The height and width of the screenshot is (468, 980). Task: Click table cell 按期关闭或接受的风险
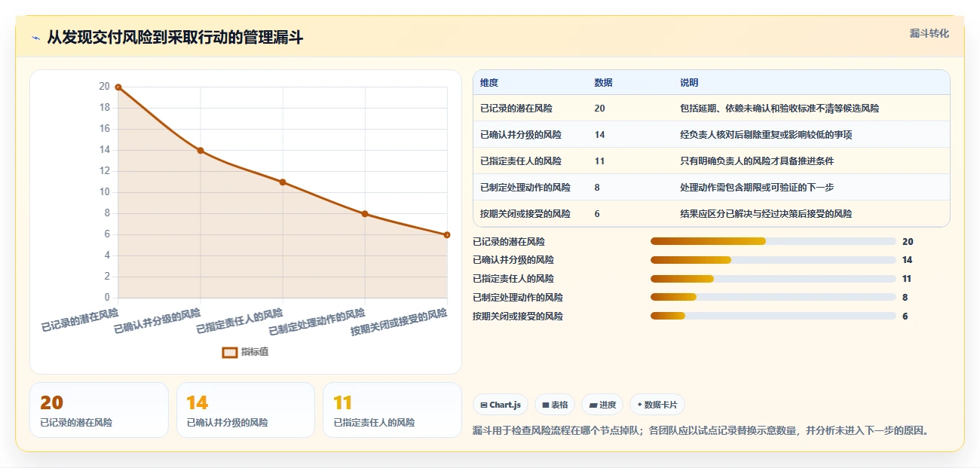(525, 214)
